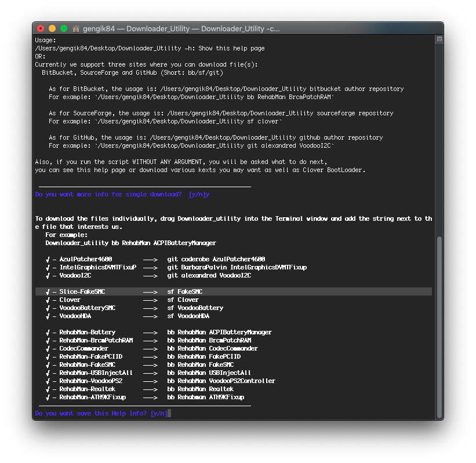Click the 'Usage:' line
This screenshot has height=463, width=476.
pos(46,40)
